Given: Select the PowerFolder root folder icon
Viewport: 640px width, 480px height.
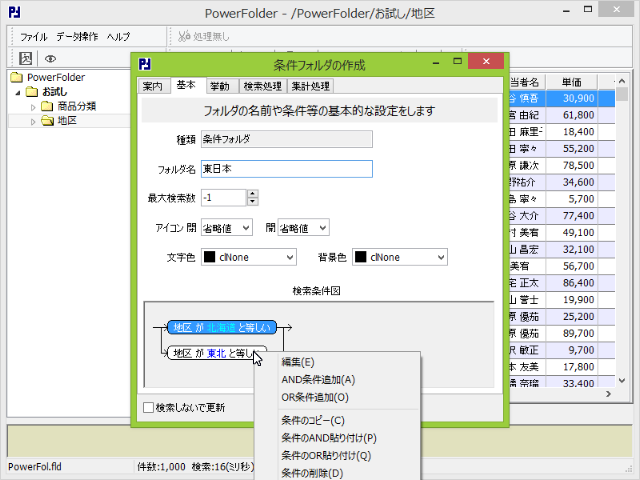Looking at the screenshot, I should (17, 77).
